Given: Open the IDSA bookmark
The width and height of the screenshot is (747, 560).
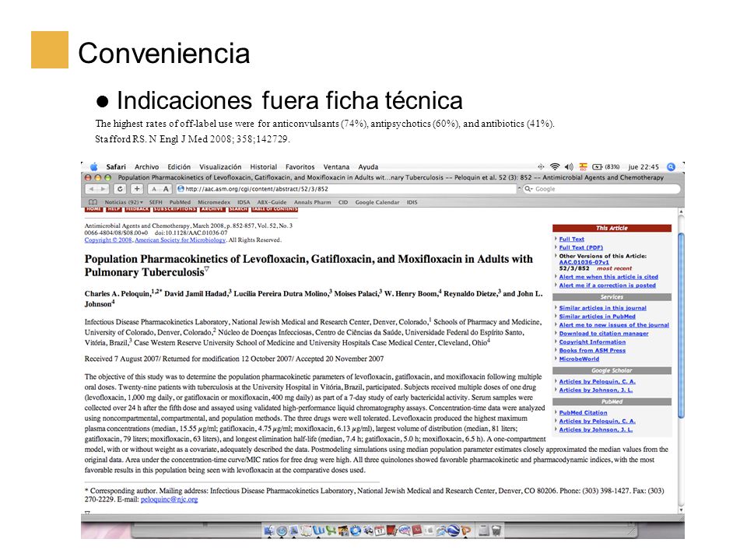Looking at the screenshot, I should click(x=244, y=202).
